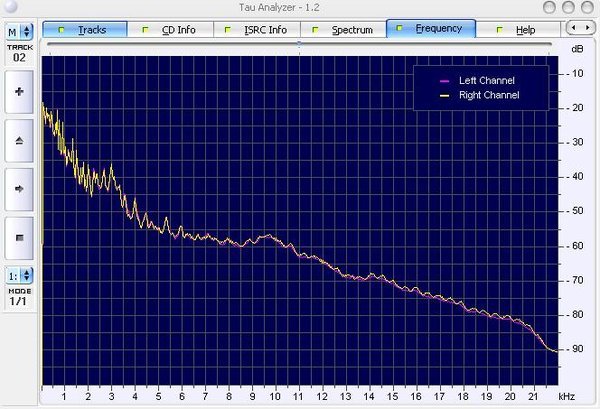Image resolution: width=600 pixels, height=409 pixels.
Task: Click the green indicator on ISRC Info tab
Action: click(x=228, y=29)
